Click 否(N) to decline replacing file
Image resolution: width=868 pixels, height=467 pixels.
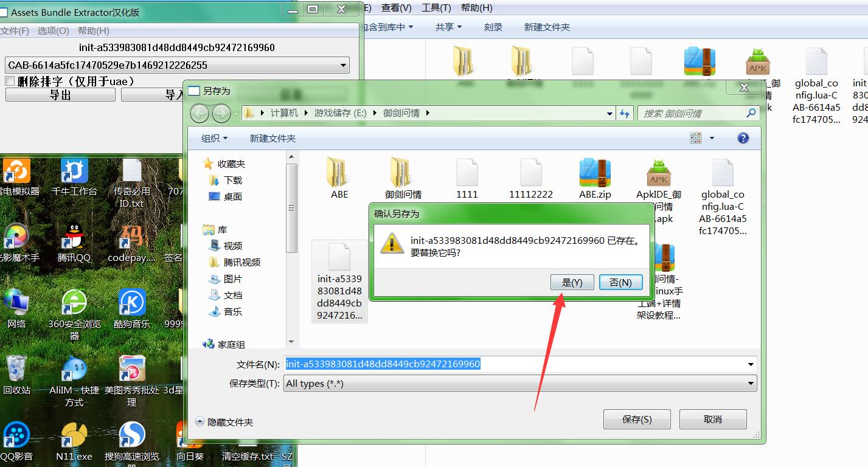pos(620,282)
